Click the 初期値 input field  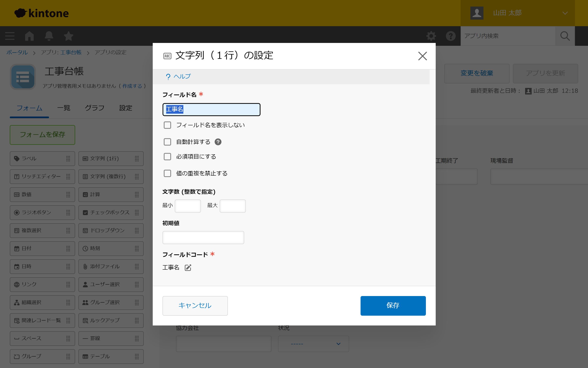(x=203, y=238)
